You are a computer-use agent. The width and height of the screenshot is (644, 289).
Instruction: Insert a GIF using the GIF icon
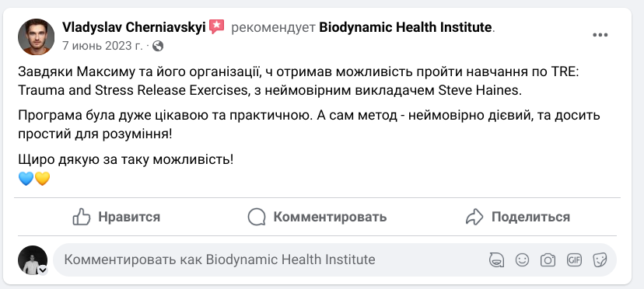tap(574, 259)
